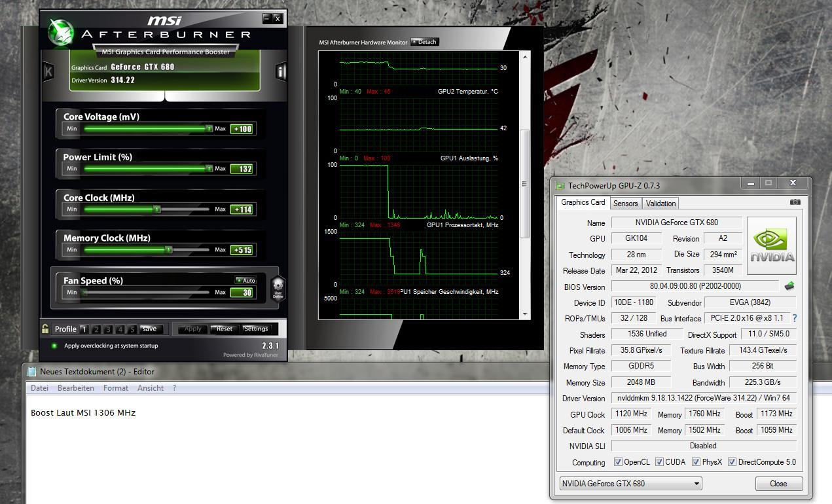Click the Core Voltage value field +100
Image resolution: width=832 pixels, height=504 pixels.
click(x=242, y=129)
